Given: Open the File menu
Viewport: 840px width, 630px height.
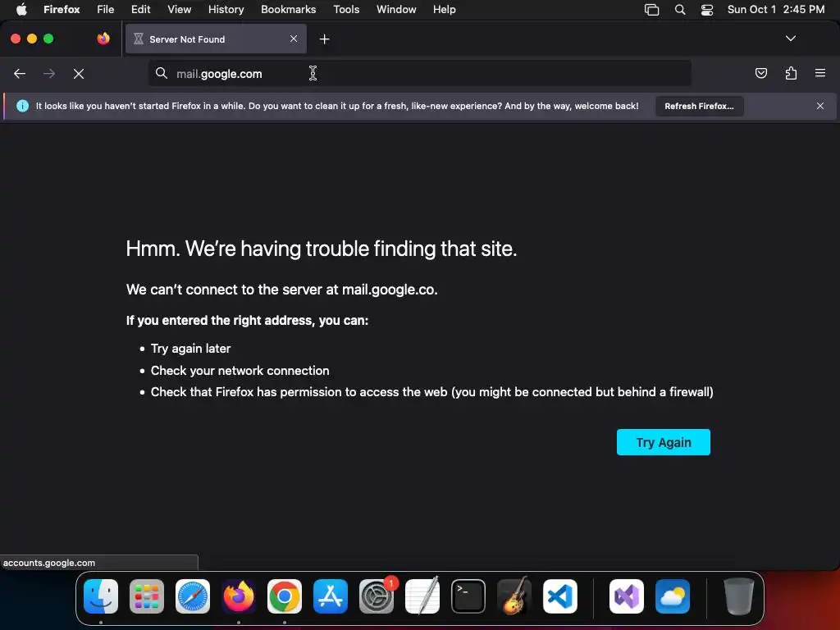Looking at the screenshot, I should coord(105,9).
